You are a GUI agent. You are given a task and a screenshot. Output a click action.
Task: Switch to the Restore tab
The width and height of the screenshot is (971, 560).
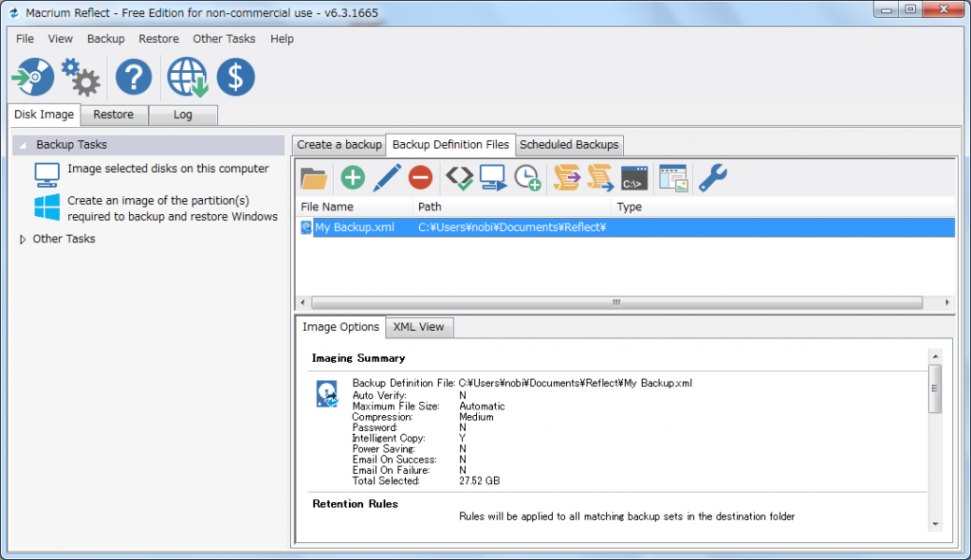(114, 115)
